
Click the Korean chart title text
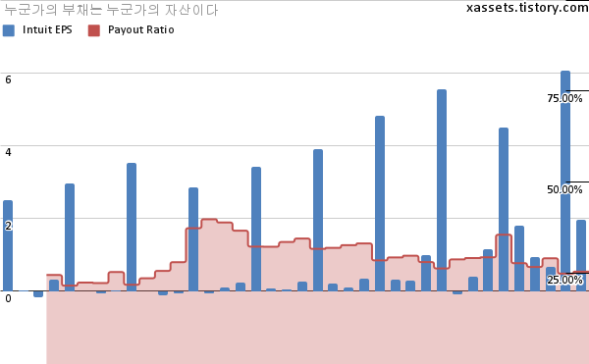[x=111, y=10]
